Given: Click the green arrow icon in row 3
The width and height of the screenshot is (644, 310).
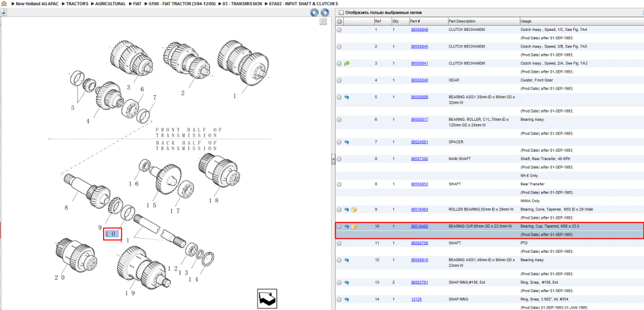Looking at the screenshot, I should pyautogui.click(x=346, y=64).
